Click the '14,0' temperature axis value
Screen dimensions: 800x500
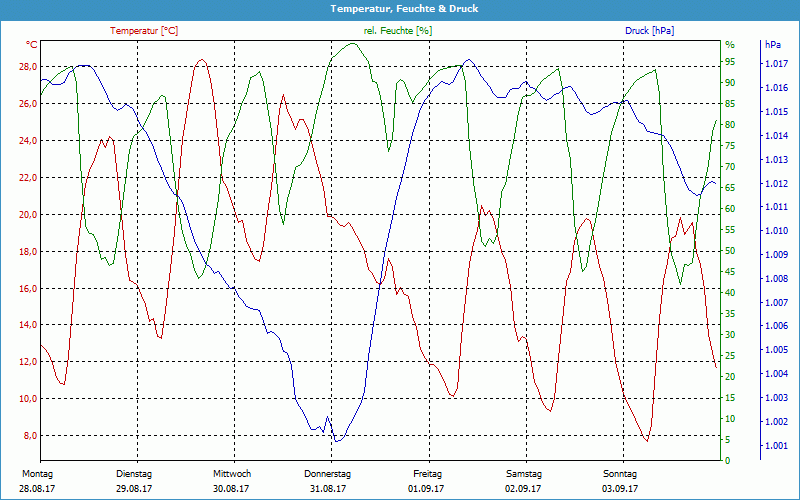coord(28,325)
